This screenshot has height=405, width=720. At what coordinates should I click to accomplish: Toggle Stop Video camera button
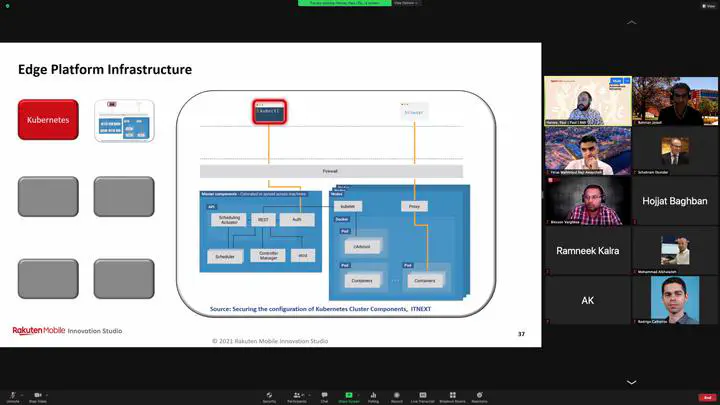pyautogui.click(x=38, y=395)
